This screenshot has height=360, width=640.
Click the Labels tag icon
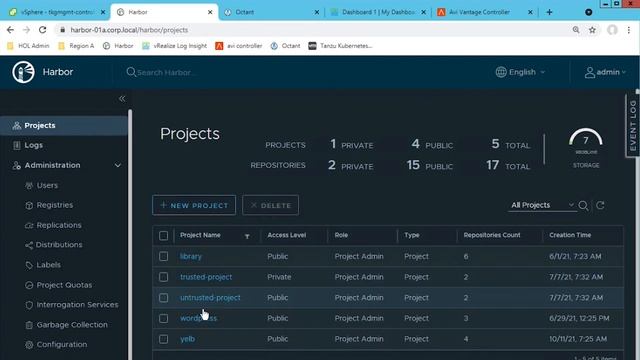tap(29, 265)
